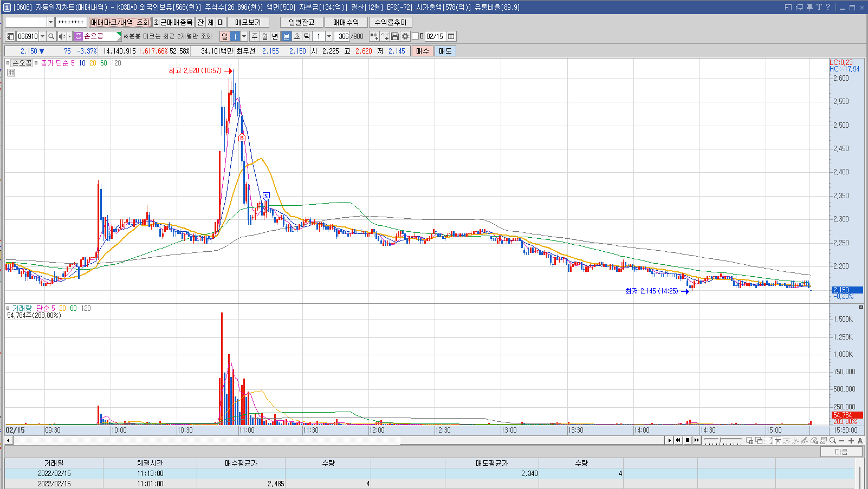Click the floppy disk save chart icon
The width and height of the screenshot is (868, 489).
click(x=395, y=36)
